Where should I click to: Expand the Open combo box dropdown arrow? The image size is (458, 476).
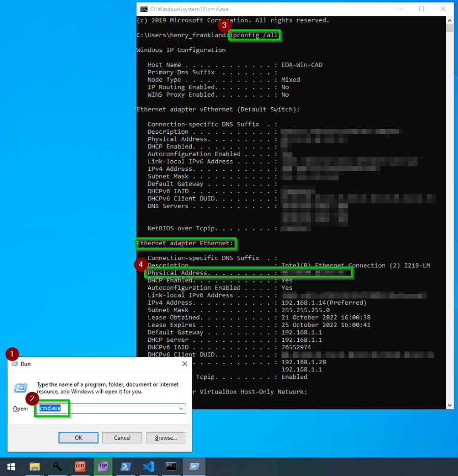point(181,408)
